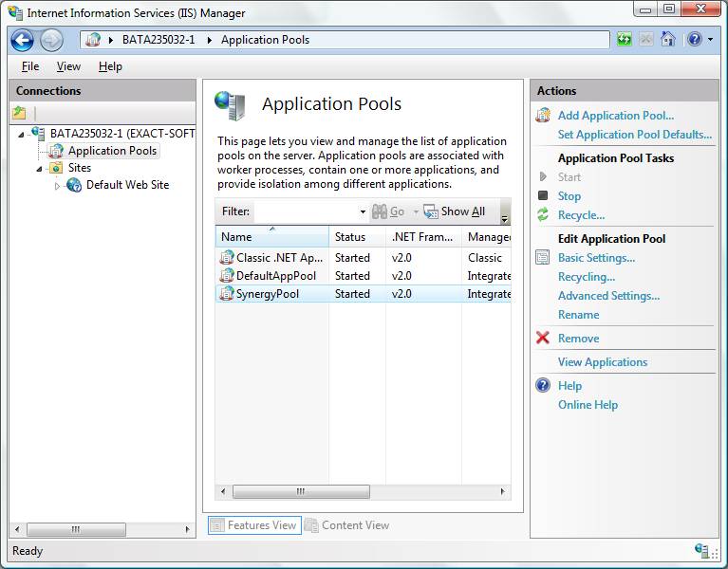This screenshot has height=569, width=728.
Task: Click the horizontal scrollbar in pool list
Action: [x=300, y=492]
